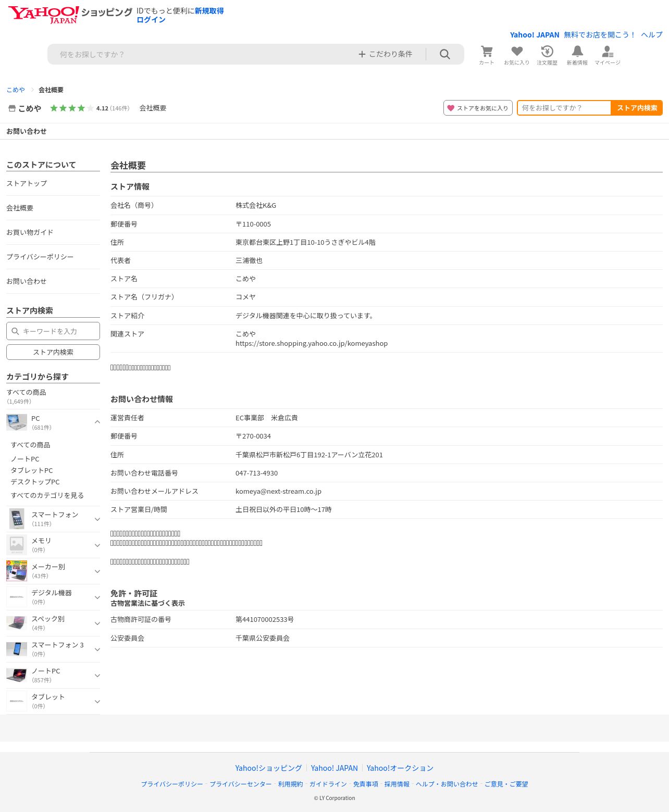Screen dimensions: 669x812
Task: Open こだわり条件 search filter options
Action: [x=385, y=54]
